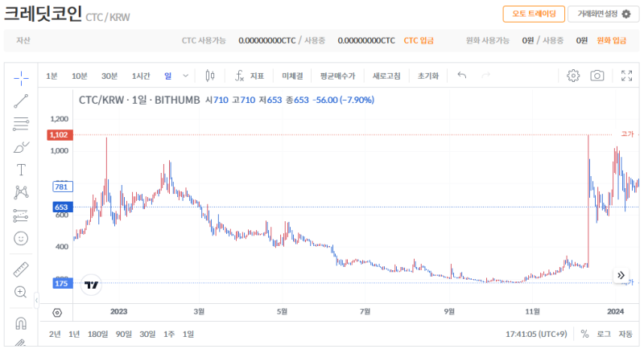The image size is (644, 349).
Task: Click the 오토 트레이딩 button
Action: click(x=534, y=14)
